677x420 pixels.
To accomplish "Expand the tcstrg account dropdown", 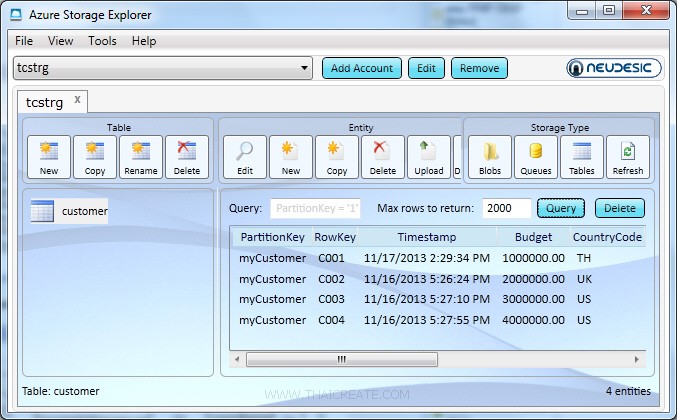I will 305,68.
